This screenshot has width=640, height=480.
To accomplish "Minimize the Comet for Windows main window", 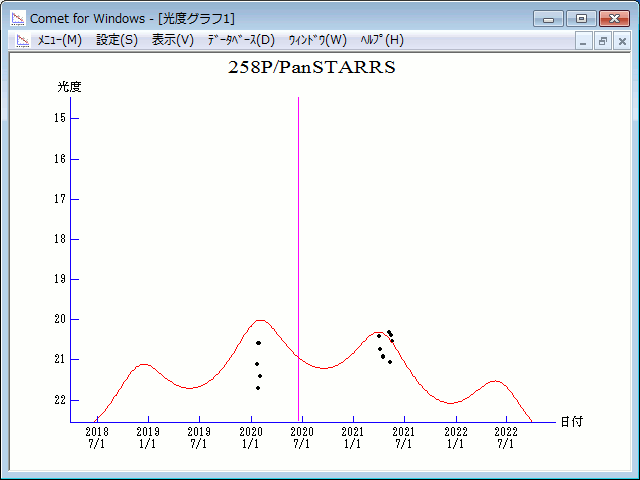I will point(548,18).
